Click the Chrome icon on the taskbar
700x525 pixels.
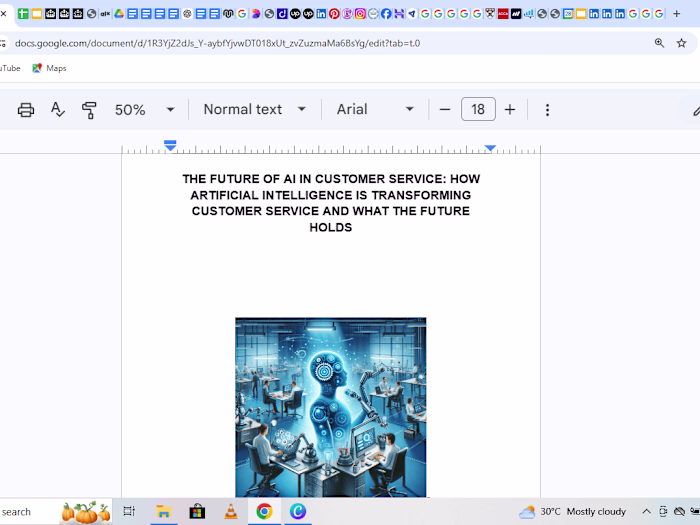coord(264,512)
